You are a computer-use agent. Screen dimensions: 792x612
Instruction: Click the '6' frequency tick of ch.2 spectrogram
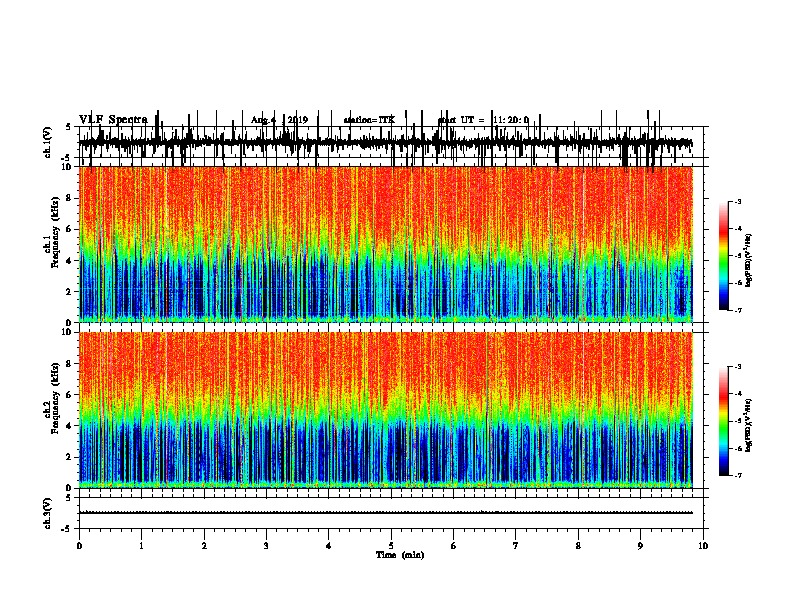[69, 394]
